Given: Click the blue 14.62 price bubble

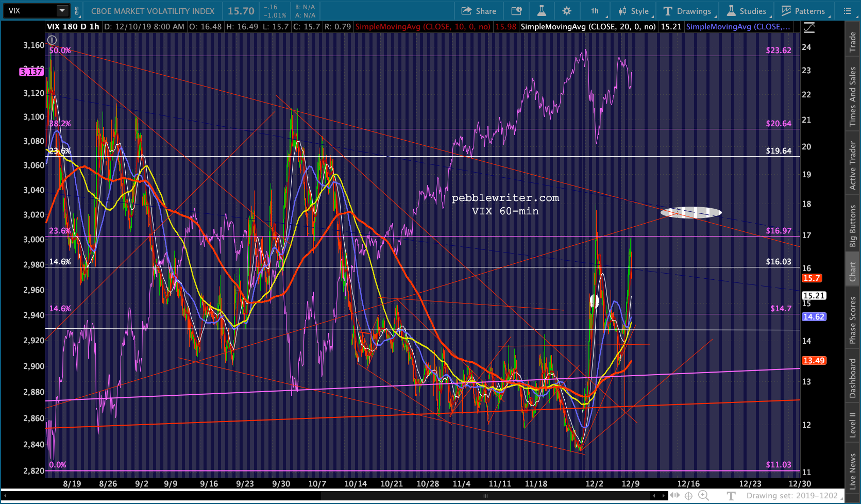Looking at the screenshot, I should click(x=814, y=317).
